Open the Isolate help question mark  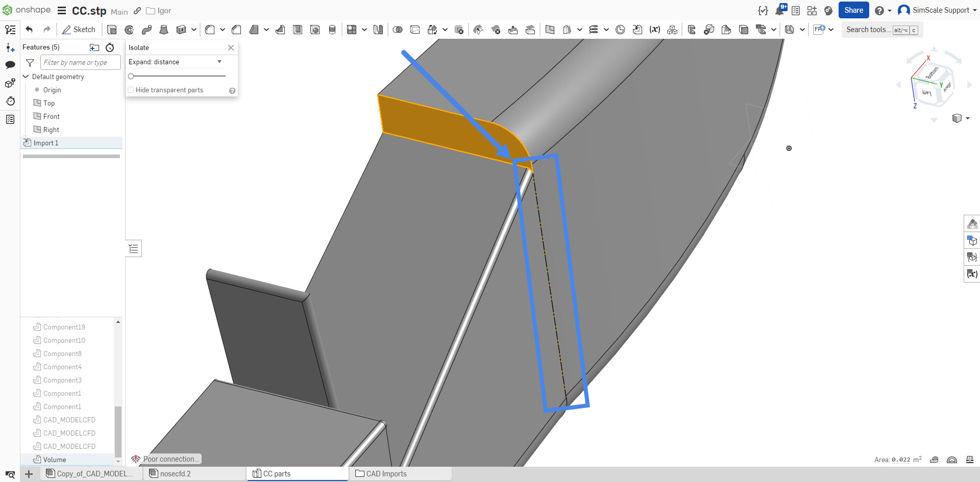point(232,91)
